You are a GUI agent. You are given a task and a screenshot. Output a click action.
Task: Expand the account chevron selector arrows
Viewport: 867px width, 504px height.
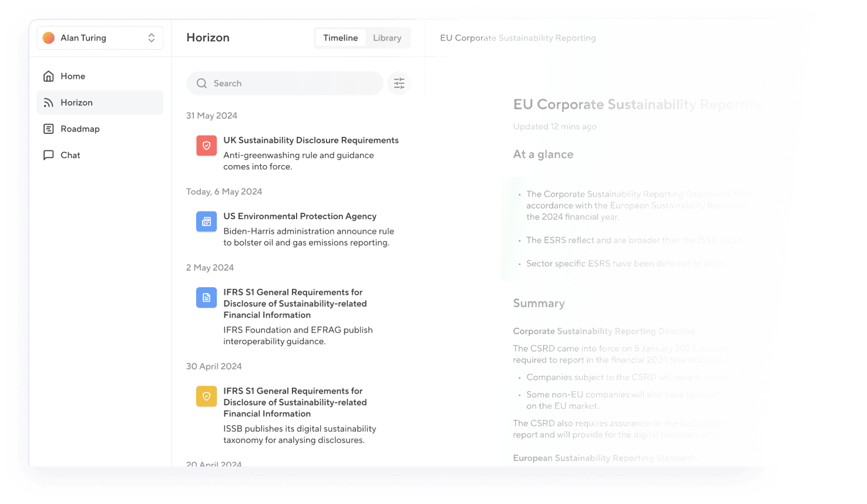(152, 38)
